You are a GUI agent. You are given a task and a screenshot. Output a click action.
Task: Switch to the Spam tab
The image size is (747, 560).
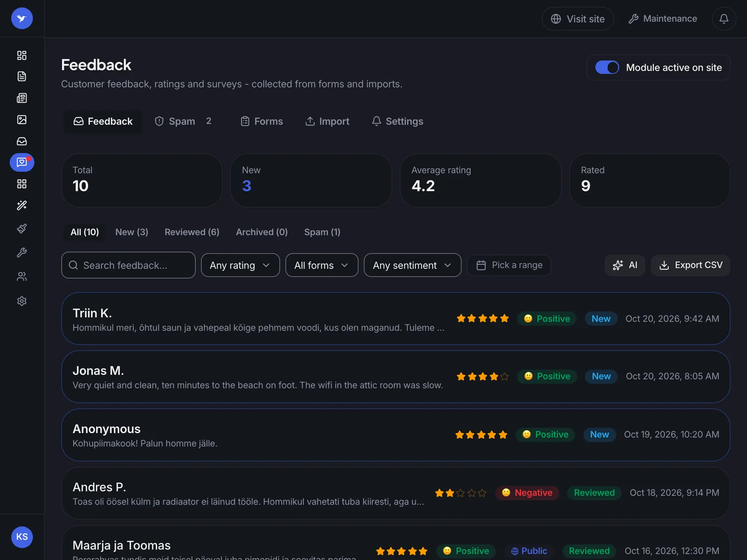tap(183, 121)
